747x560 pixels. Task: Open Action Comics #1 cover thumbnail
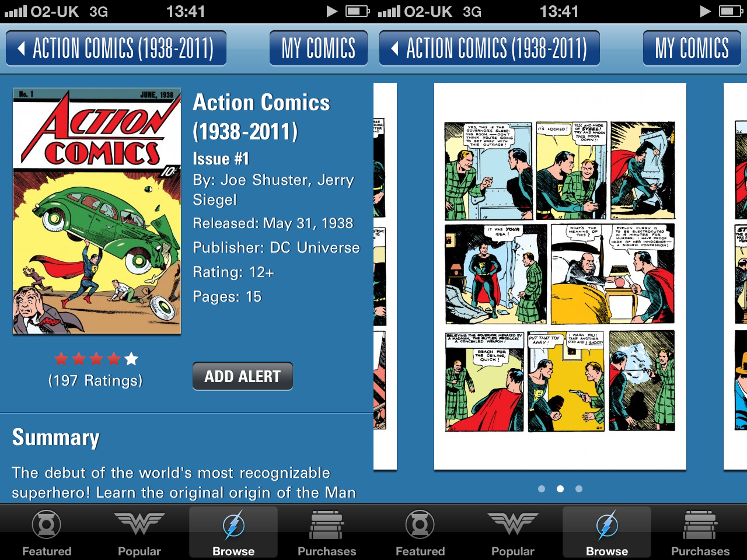(97, 211)
